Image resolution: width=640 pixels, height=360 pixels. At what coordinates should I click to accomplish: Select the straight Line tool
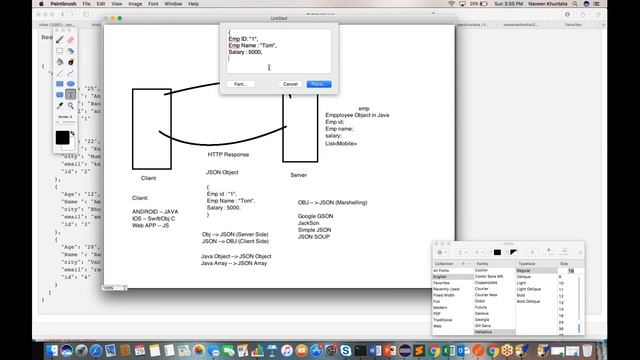60,73
